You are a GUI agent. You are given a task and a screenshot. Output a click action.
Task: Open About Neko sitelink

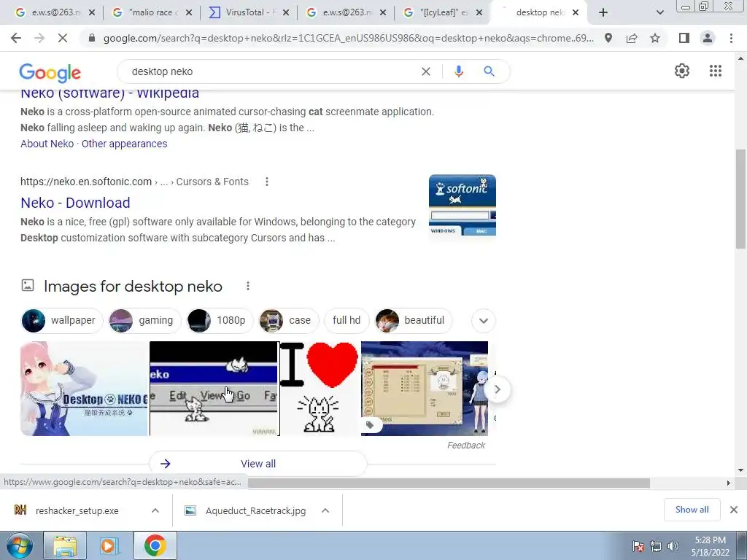pyautogui.click(x=47, y=144)
